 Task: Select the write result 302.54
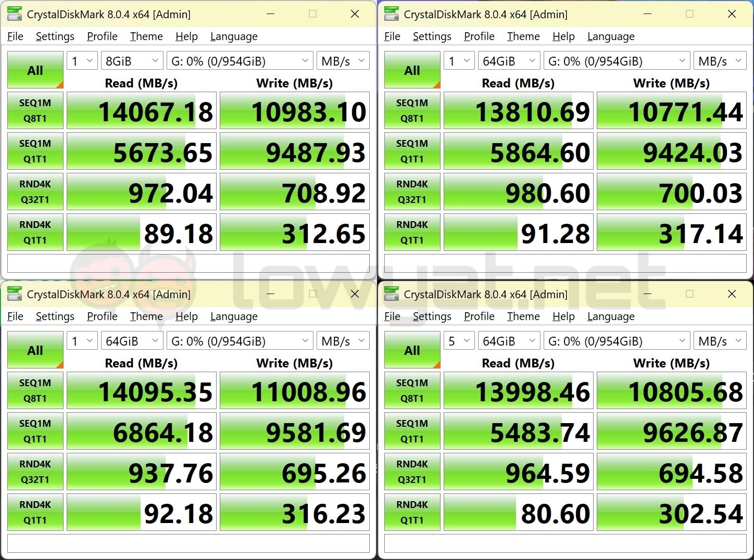point(672,512)
